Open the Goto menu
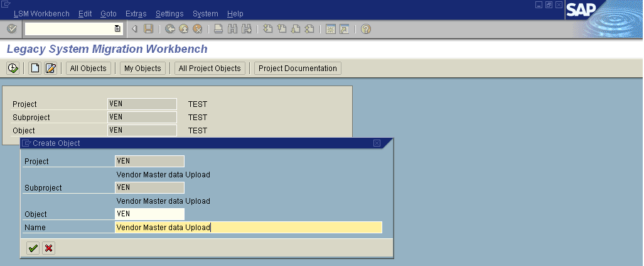This screenshot has width=644, height=266. [108, 13]
